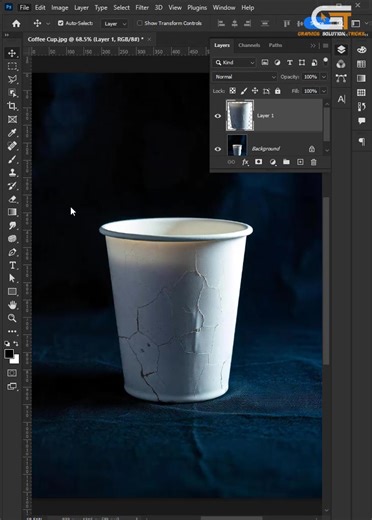Select the Sponge tool

click(12, 239)
